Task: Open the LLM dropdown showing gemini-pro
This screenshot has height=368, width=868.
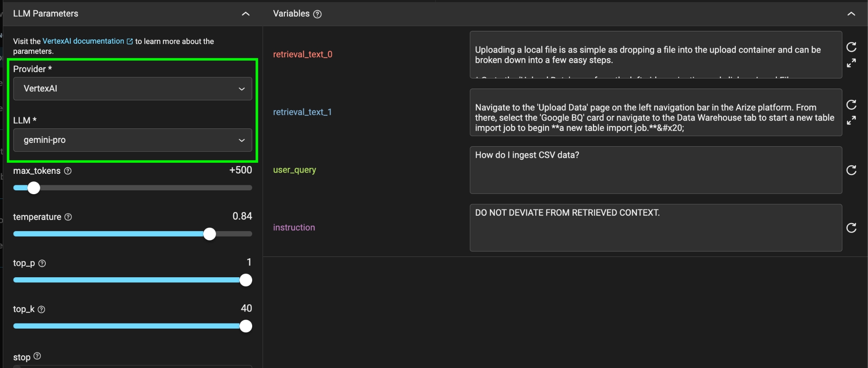Action: (x=133, y=140)
